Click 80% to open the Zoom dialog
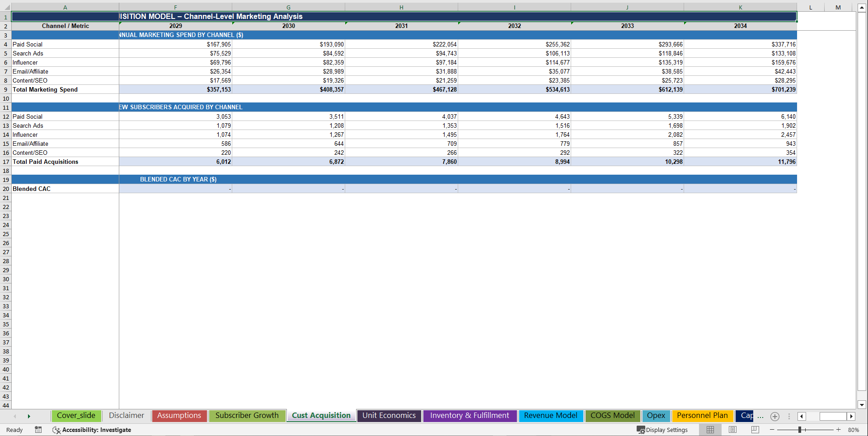This screenshot has width=868, height=436. tap(853, 430)
